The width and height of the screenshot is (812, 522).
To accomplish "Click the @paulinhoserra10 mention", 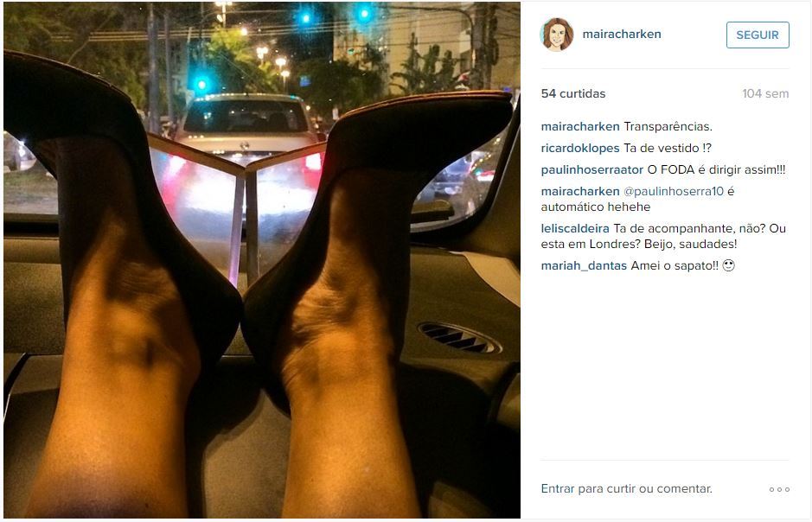I will coord(674,191).
